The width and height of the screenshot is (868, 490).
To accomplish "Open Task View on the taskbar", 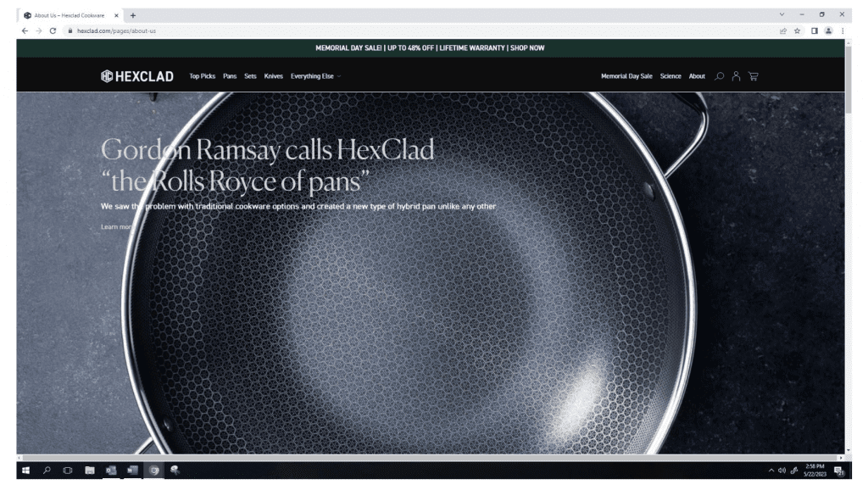I will (68, 471).
